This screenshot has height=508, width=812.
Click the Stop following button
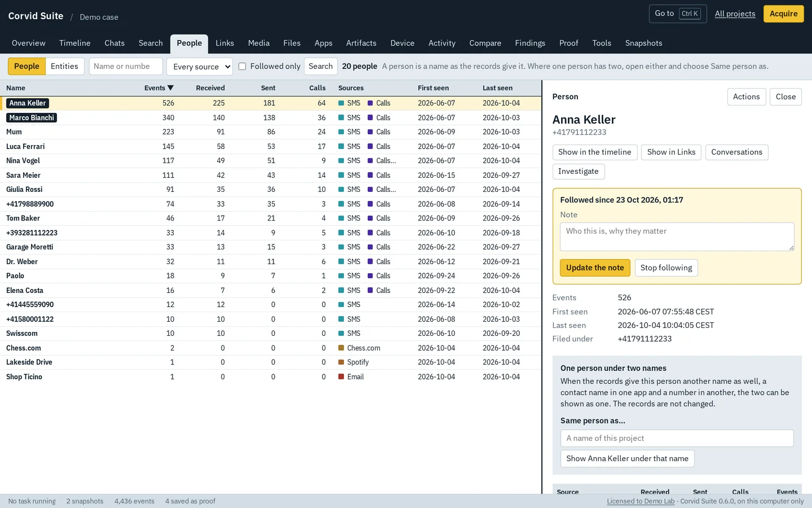pos(666,268)
